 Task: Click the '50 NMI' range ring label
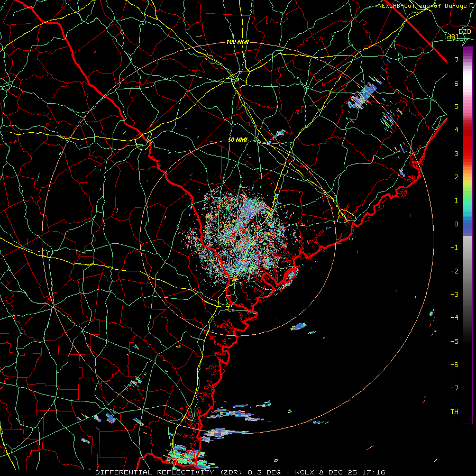237,140
